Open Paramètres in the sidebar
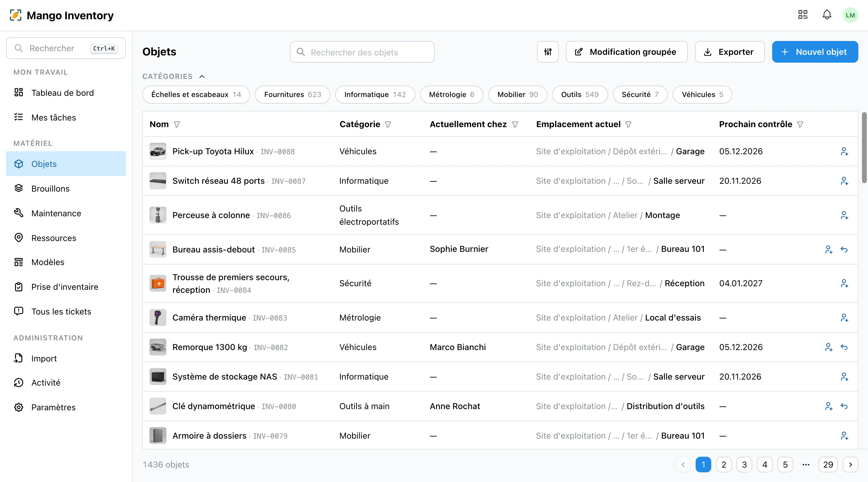Viewport: 868px width, 482px height. click(x=66, y=407)
